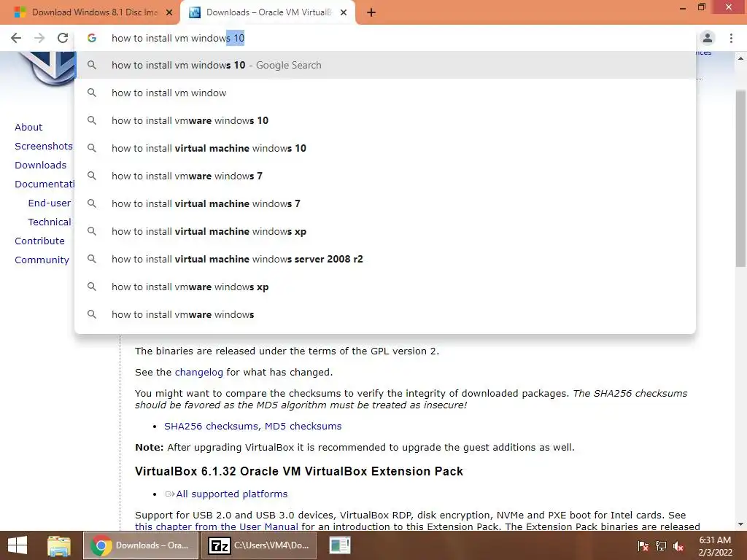
Task: Click search icon beside 'how to install vm window'
Action: pyautogui.click(x=92, y=93)
